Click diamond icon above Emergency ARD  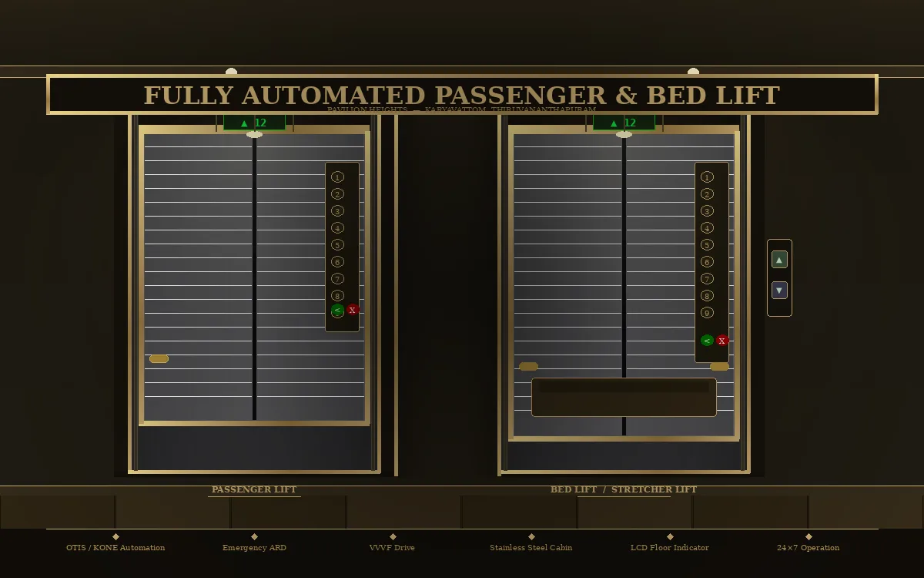pos(254,536)
